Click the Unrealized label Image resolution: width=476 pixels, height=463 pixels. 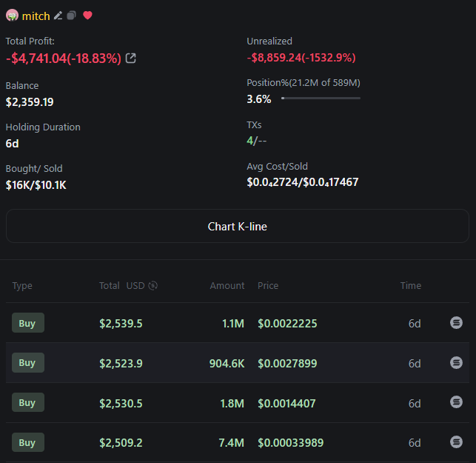tap(269, 41)
